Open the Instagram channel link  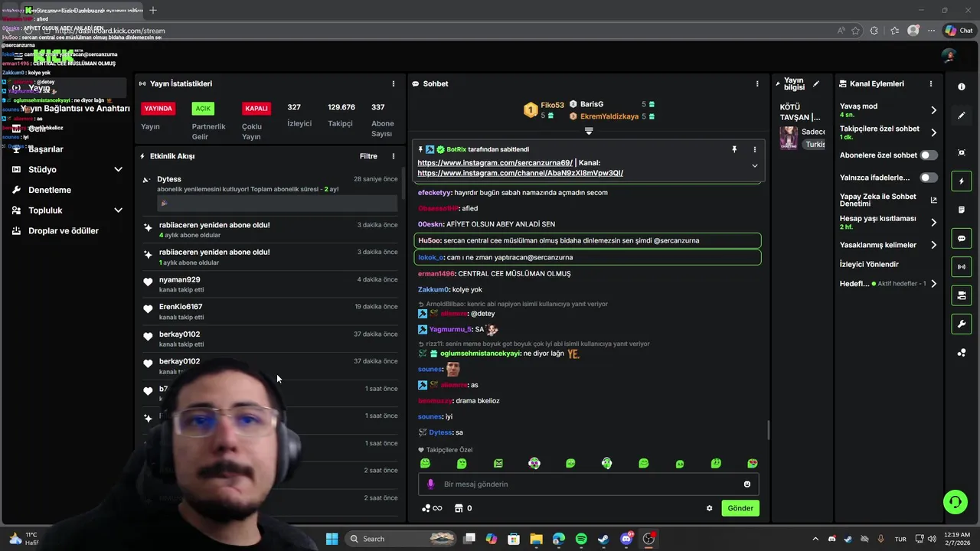pos(520,173)
